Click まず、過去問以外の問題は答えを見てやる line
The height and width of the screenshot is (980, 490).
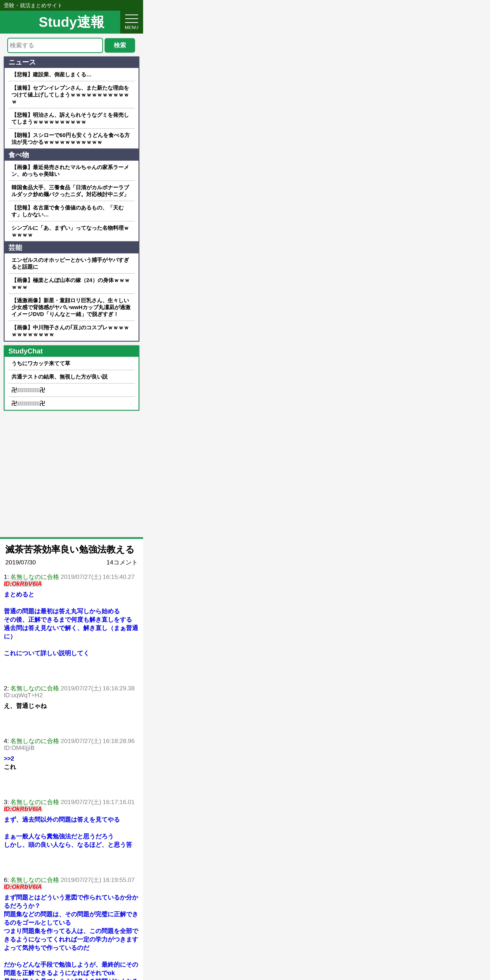[x=62, y=819]
